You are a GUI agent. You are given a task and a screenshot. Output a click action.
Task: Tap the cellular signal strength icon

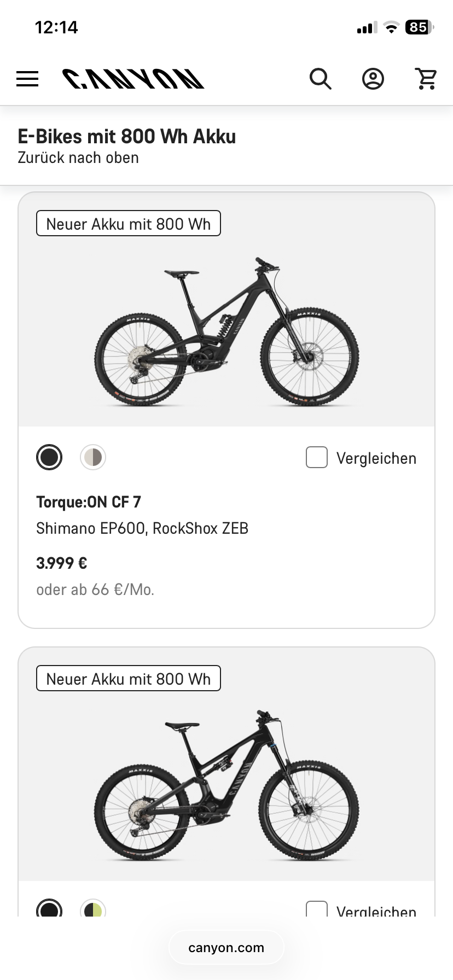click(x=367, y=28)
